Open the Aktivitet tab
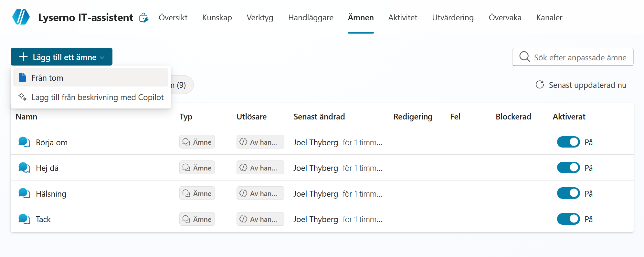 tap(403, 17)
